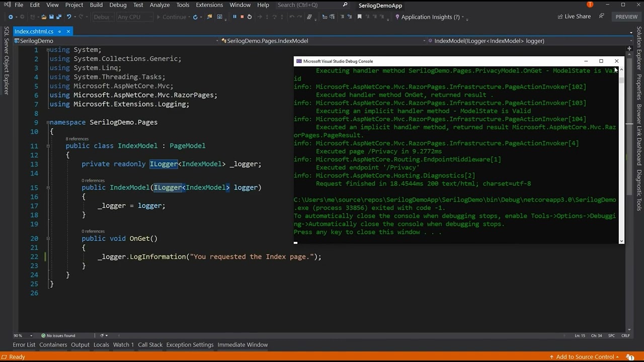Collapse the namespace SerilogDemo.Pages block

click(x=48, y=122)
